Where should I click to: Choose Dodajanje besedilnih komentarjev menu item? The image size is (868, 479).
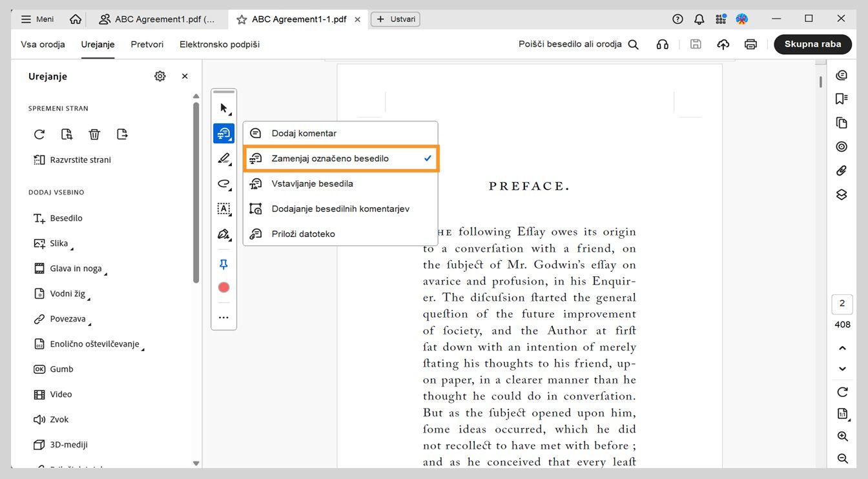point(341,209)
